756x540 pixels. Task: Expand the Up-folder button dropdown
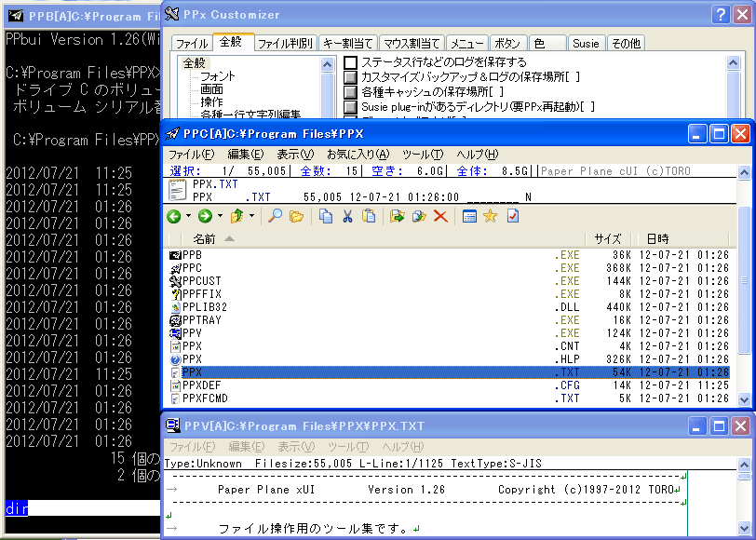[251, 215]
